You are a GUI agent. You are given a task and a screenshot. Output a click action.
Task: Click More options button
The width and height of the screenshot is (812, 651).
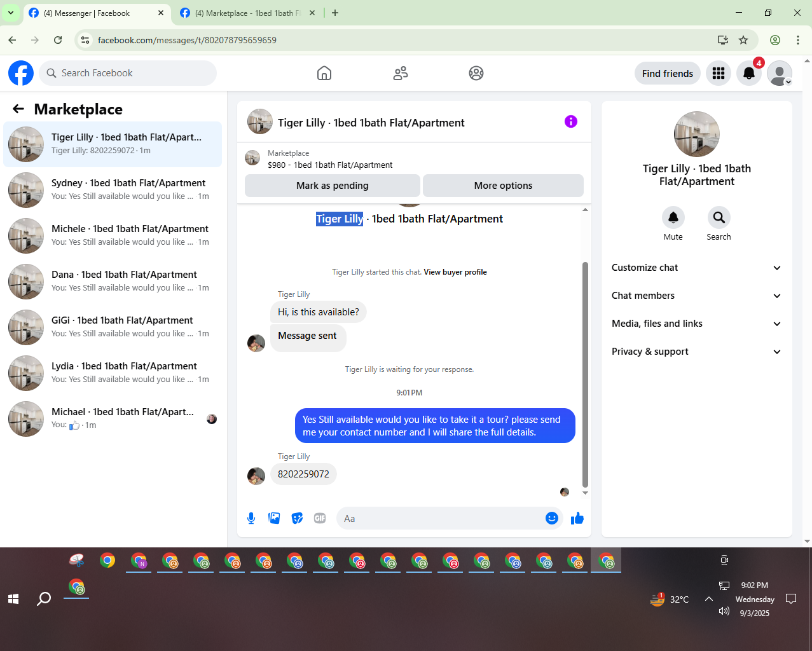pyautogui.click(x=503, y=186)
